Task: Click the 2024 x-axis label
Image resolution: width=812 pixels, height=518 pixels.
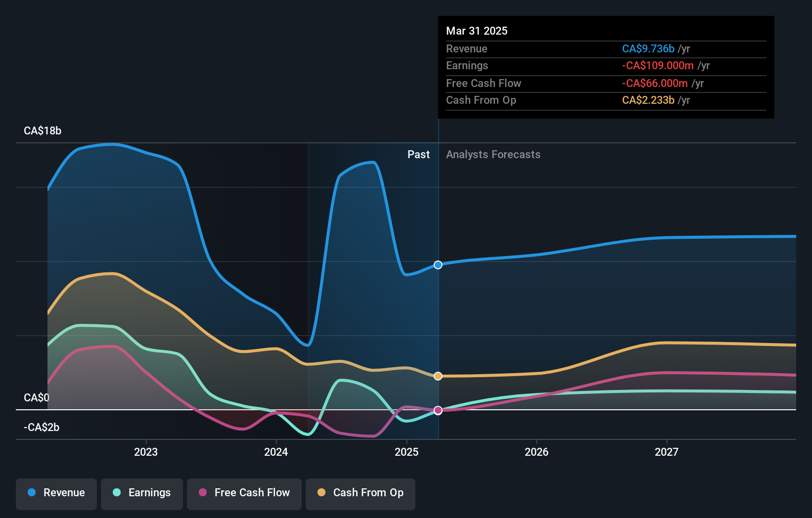Action: pyautogui.click(x=276, y=452)
